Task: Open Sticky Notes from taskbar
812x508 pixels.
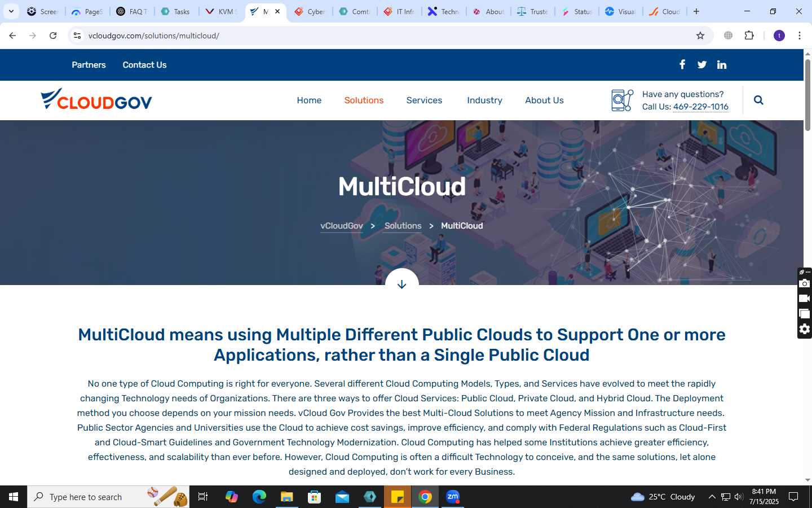Action: (x=398, y=497)
